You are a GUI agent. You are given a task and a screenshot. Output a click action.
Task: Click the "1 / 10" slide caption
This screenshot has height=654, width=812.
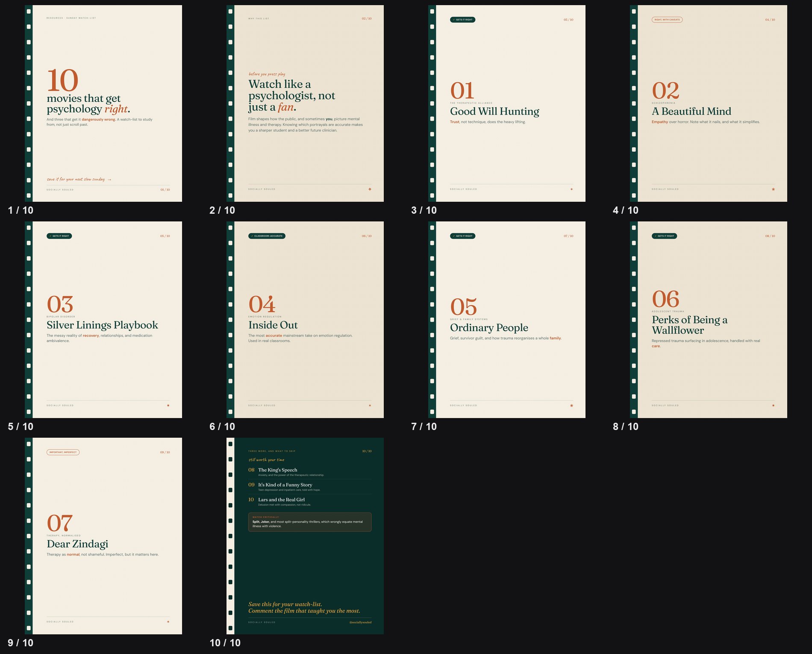(x=21, y=210)
